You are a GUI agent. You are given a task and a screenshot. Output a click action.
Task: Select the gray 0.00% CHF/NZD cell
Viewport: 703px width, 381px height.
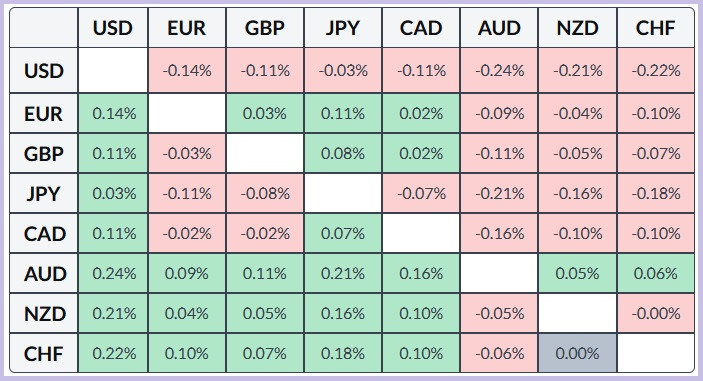(x=577, y=353)
